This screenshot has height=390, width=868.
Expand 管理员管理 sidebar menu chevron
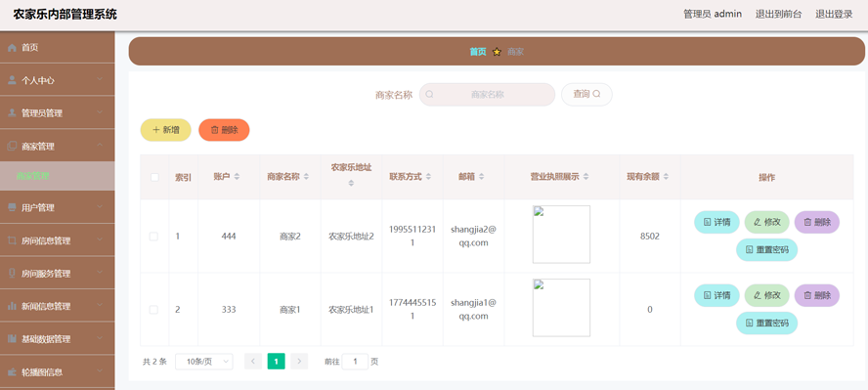(100, 112)
